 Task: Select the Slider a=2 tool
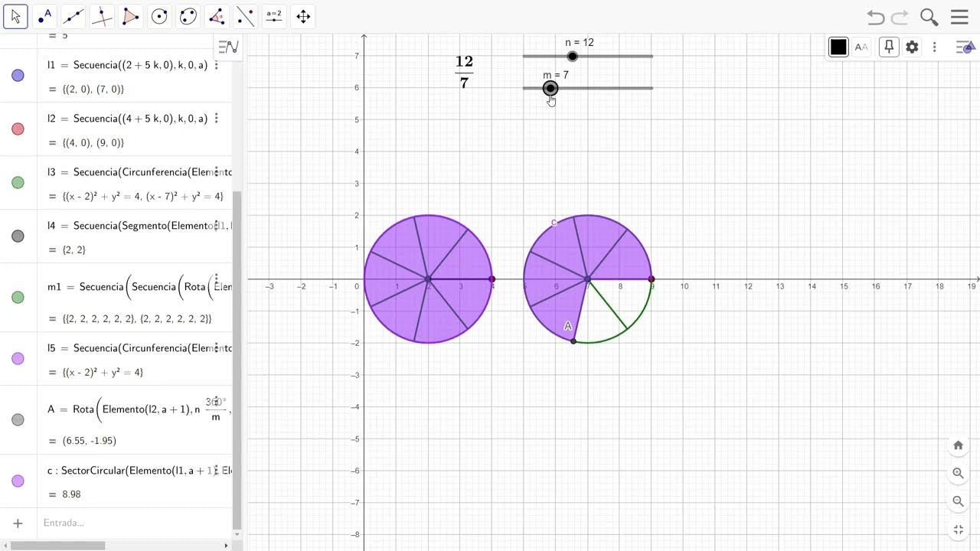coord(274,16)
